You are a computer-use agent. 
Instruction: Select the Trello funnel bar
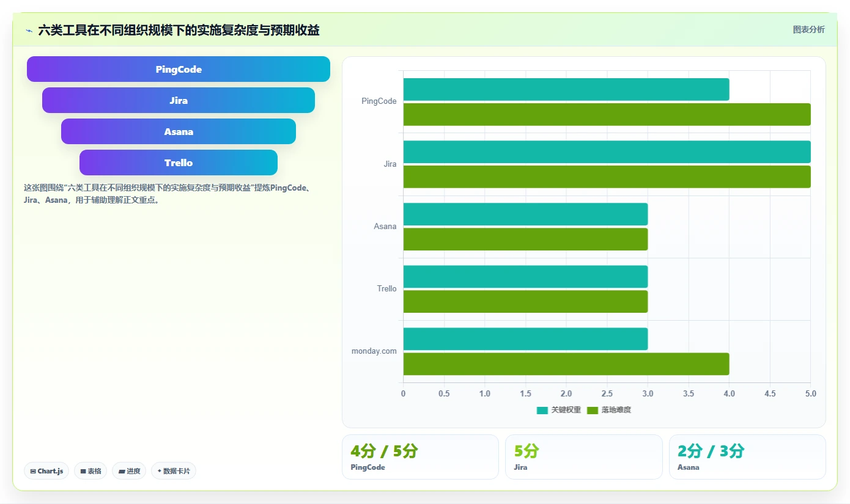pos(179,163)
